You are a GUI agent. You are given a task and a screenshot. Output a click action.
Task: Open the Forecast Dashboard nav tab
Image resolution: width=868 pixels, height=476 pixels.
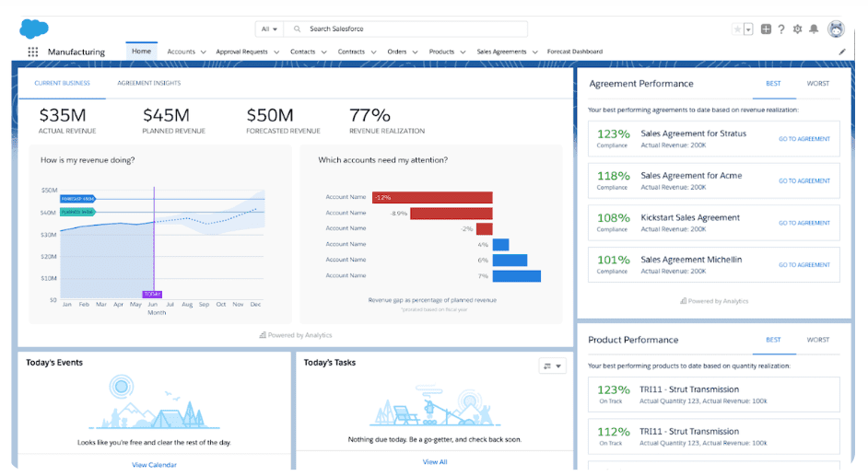(x=574, y=52)
